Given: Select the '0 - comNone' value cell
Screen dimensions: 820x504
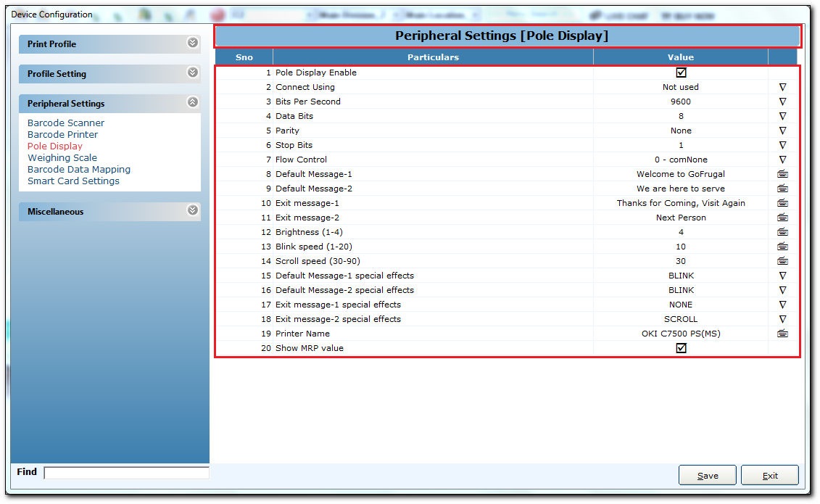Looking at the screenshot, I should click(680, 160).
